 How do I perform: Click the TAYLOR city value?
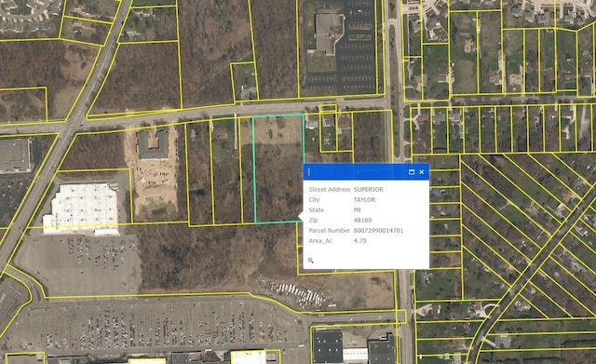(x=364, y=199)
